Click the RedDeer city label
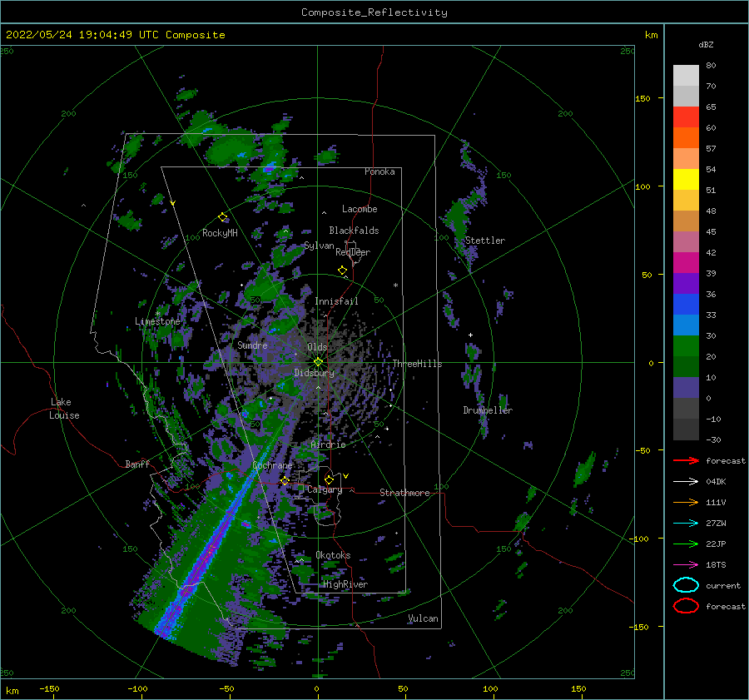 (353, 252)
